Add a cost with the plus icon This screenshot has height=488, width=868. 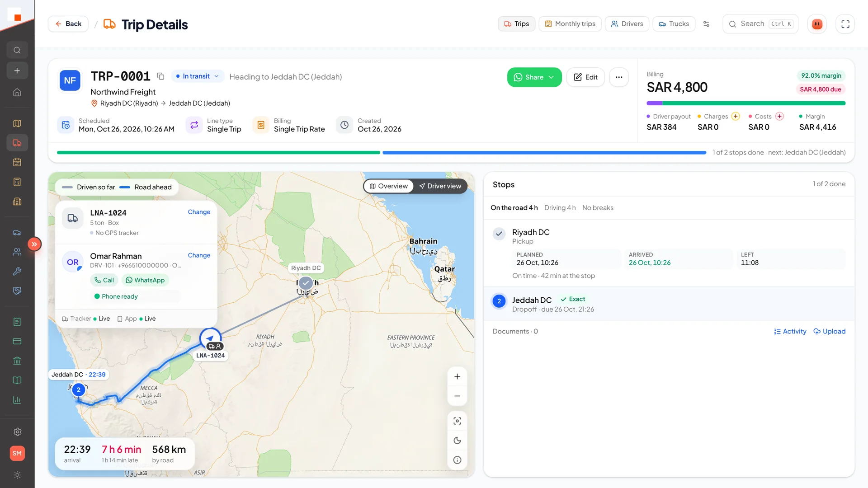(779, 116)
